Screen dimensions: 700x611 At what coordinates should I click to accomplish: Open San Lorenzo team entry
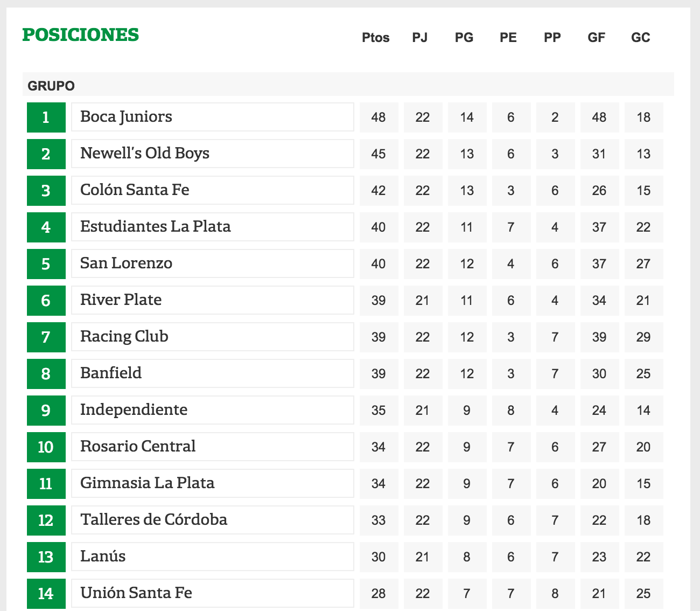click(212, 263)
